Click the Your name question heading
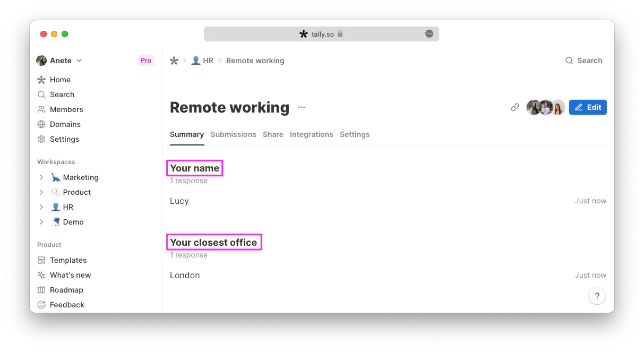 pyautogui.click(x=195, y=168)
